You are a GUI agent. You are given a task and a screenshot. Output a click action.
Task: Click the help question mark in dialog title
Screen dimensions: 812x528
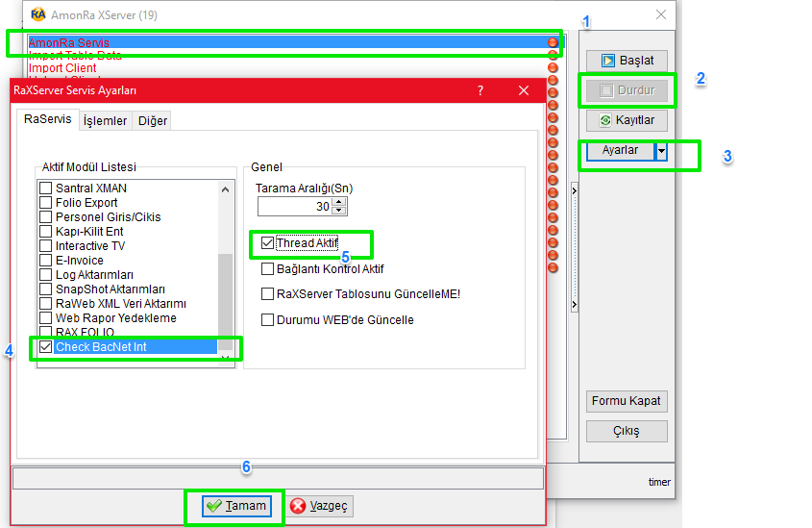[480, 90]
